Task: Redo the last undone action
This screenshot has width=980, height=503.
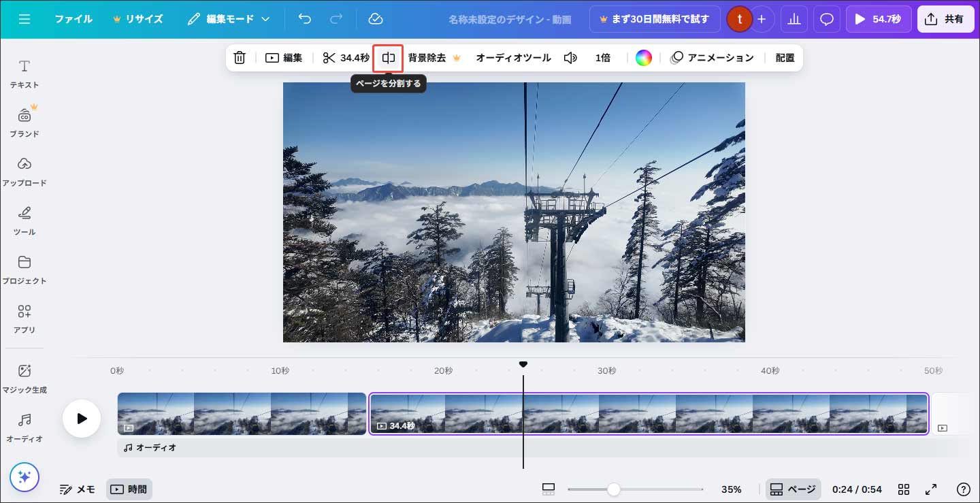Action: (337, 19)
